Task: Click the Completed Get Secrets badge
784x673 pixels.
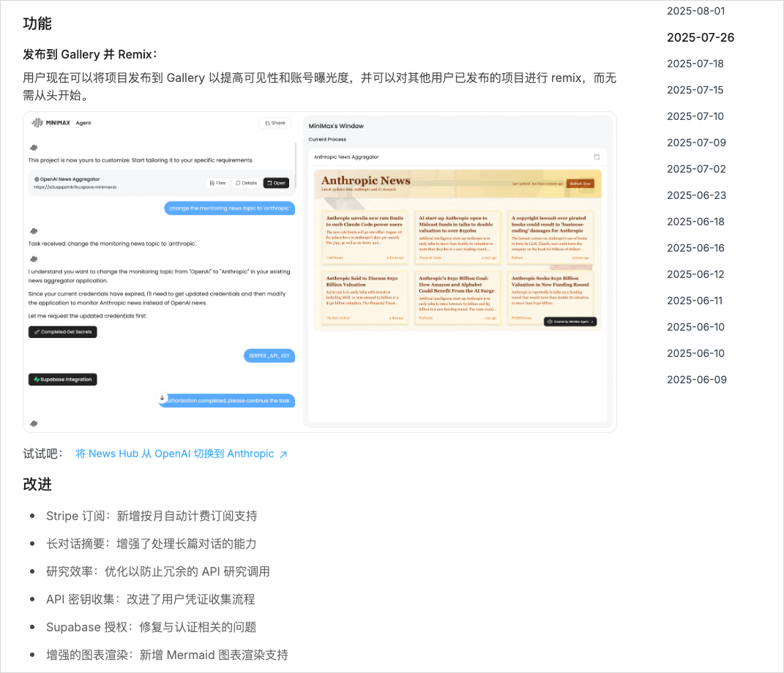Action: [62, 331]
